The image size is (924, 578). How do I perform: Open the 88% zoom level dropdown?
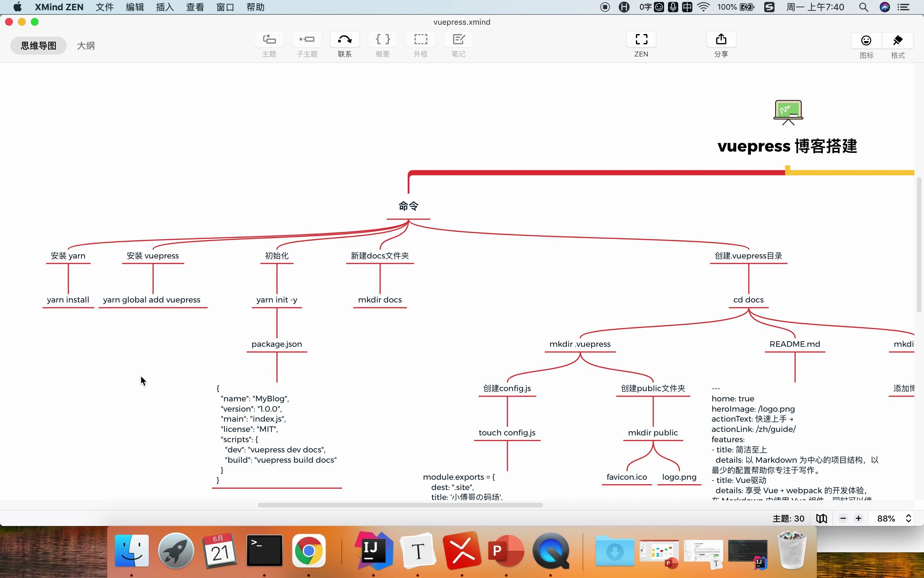click(894, 518)
